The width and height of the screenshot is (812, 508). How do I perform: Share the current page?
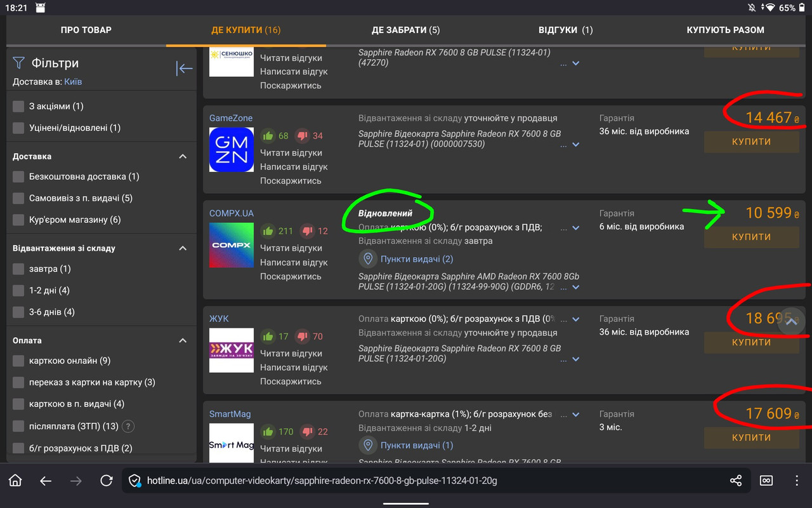click(x=736, y=481)
